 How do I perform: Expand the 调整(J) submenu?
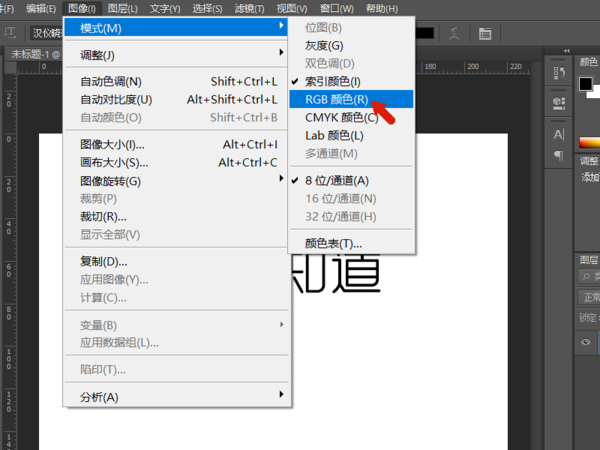pyautogui.click(x=176, y=55)
